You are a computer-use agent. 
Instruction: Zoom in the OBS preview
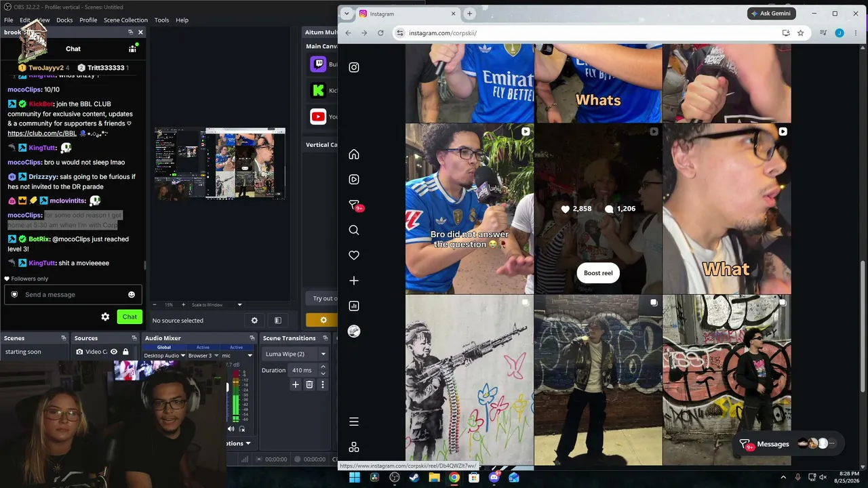182,305
